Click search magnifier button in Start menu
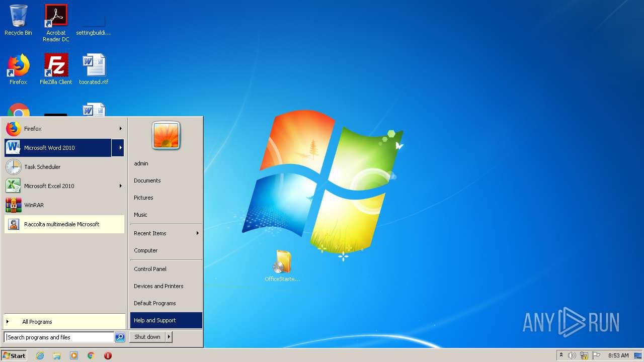 (x=120, y=337)
